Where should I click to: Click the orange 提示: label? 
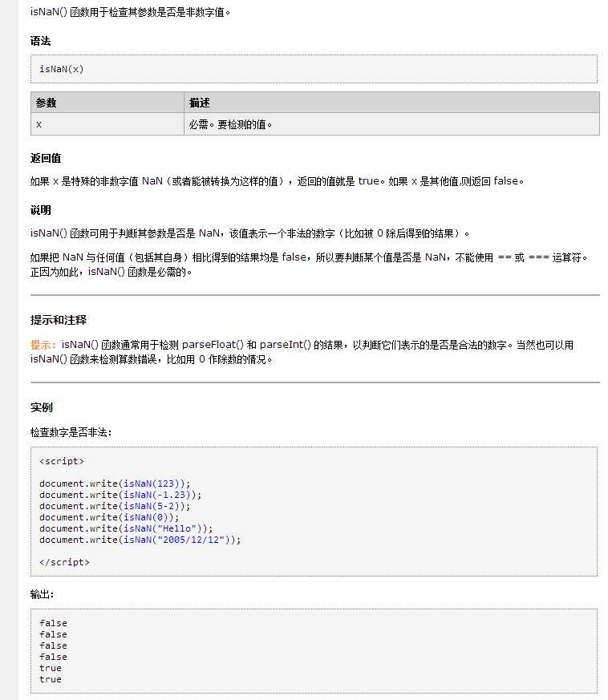tap(43, 345)
